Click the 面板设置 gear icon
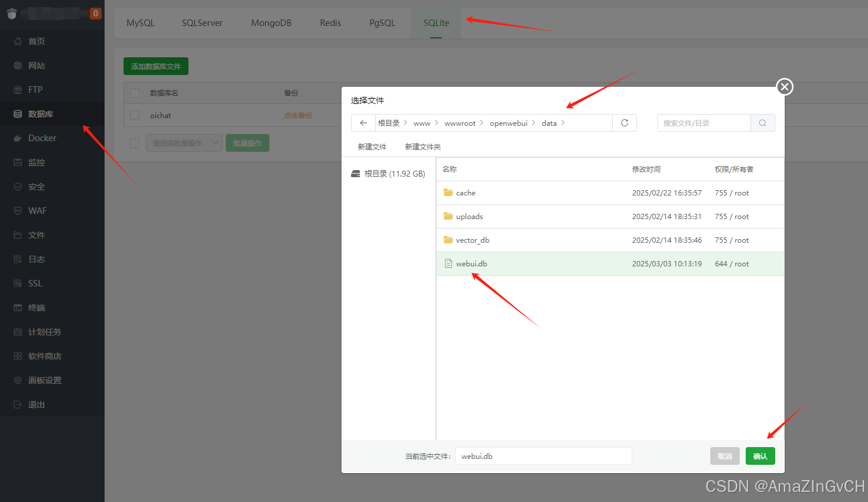 coord(18,380)
